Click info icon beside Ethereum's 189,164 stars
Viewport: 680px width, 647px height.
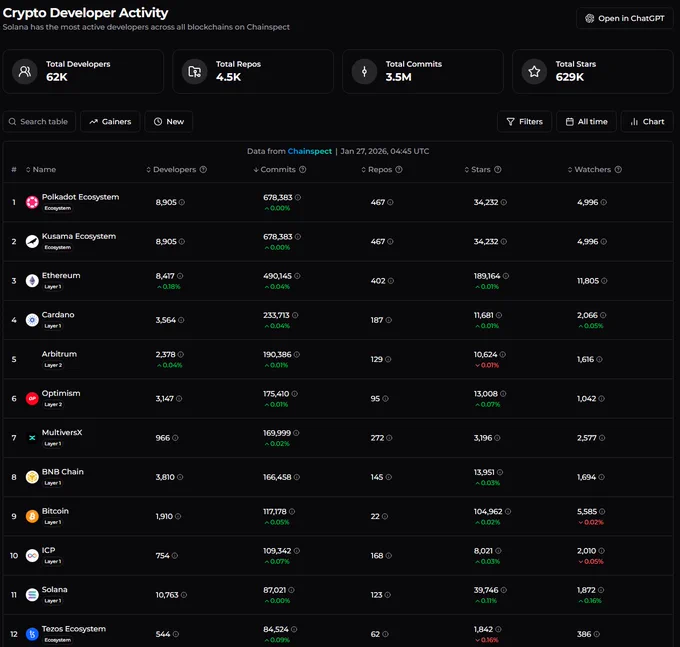point(506,276)
